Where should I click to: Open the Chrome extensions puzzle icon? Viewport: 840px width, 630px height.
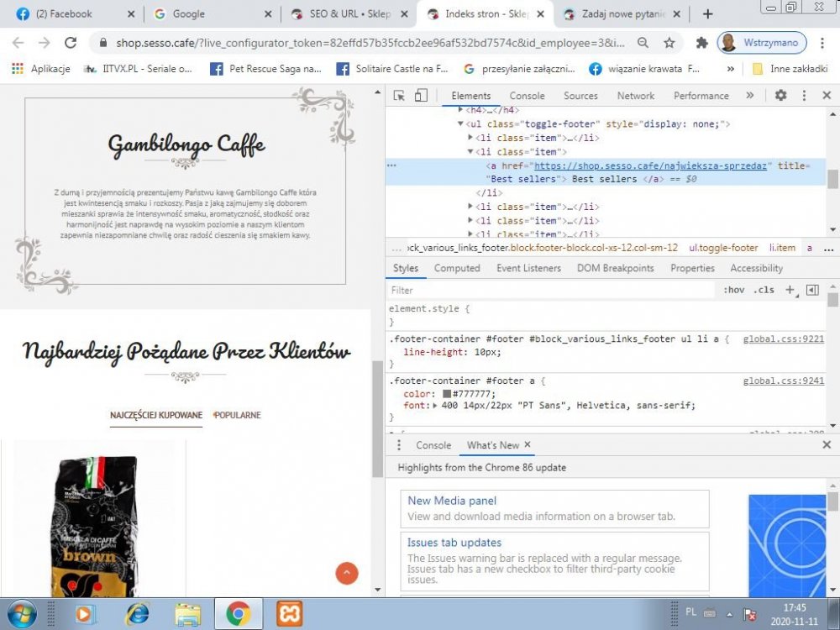701,43
